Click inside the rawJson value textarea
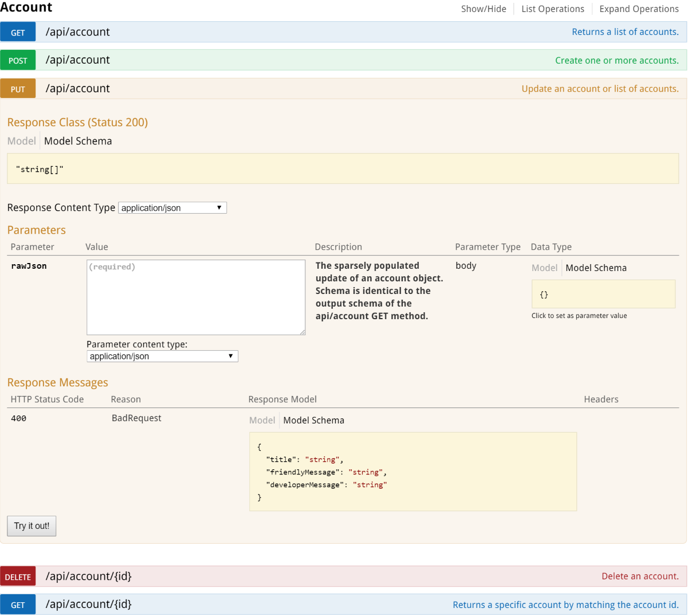The image size is (688, 616). pos(195,297)
